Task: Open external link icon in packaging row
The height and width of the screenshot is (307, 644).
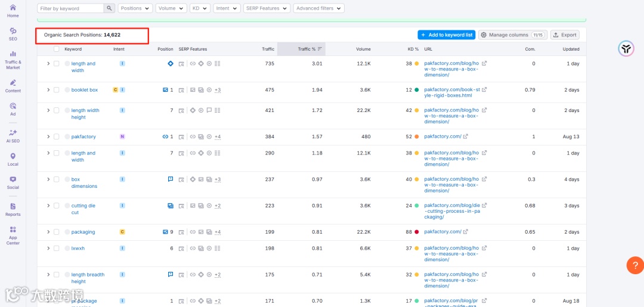Action: coord(465,231)
